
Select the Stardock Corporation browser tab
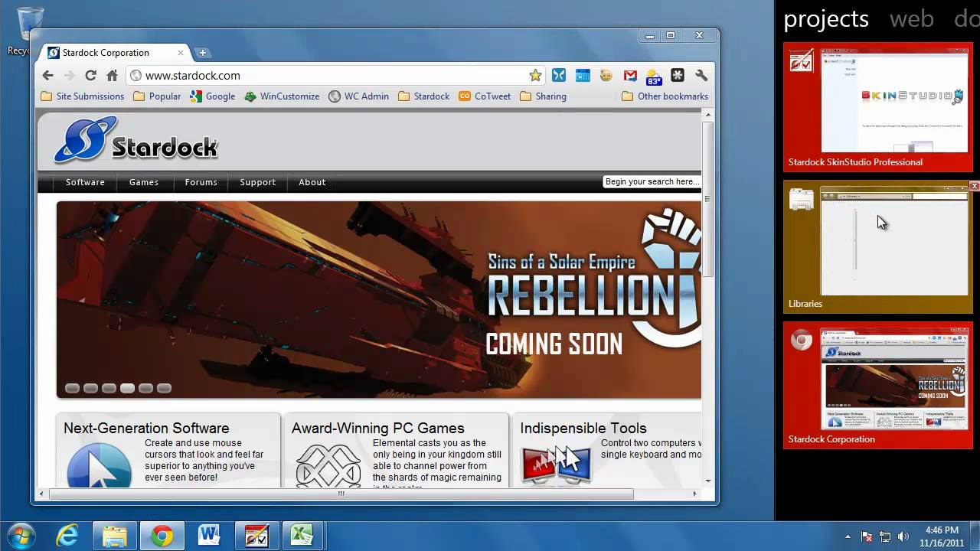(x=115, y=53)
